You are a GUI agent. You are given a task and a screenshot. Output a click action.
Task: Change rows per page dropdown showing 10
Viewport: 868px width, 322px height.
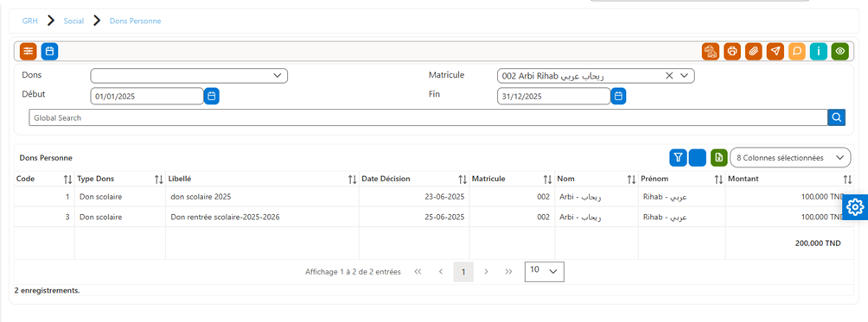click(544, 272)
